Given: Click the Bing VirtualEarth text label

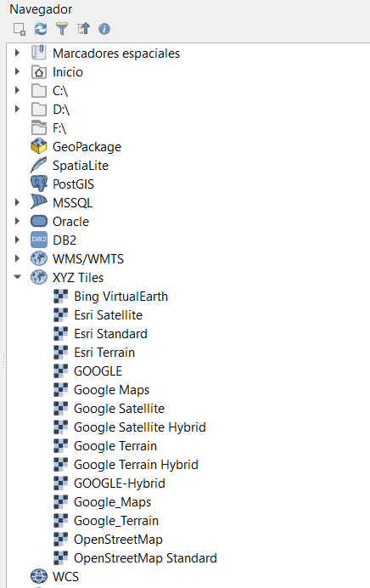Looking at the screenshot, I should click(x=121, y=297).
